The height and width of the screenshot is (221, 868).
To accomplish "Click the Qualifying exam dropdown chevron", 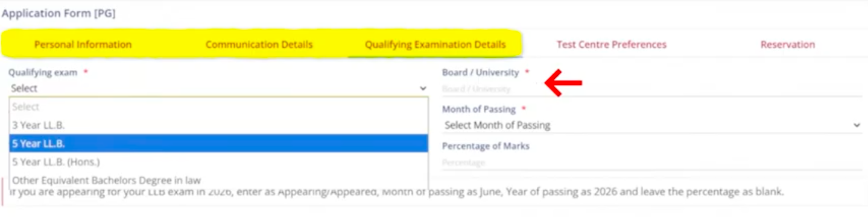I will click(x=423, y=89).
